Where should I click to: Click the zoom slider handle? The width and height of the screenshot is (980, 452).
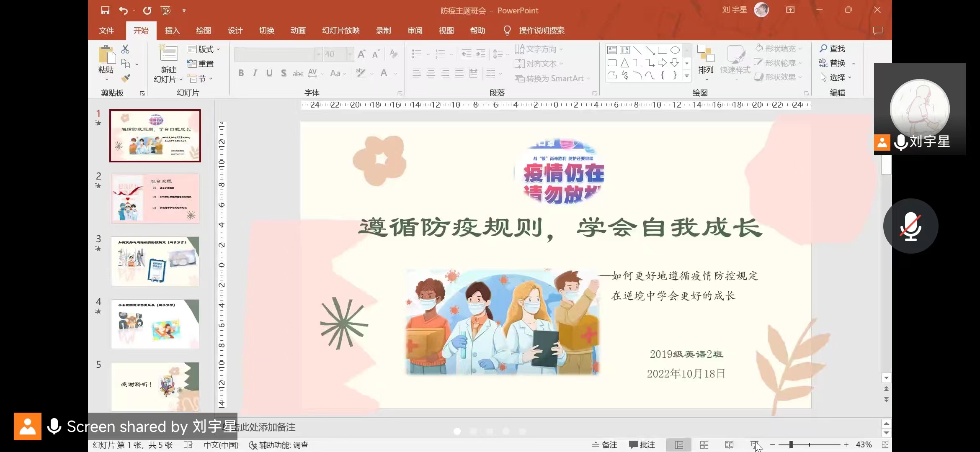791,445
